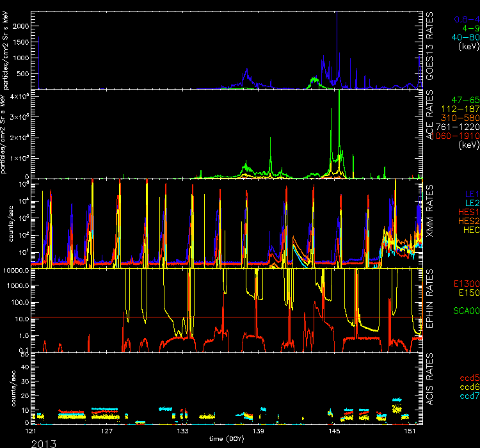Click the red 1060-1910 ACE legend label

[x=457, y=136]
